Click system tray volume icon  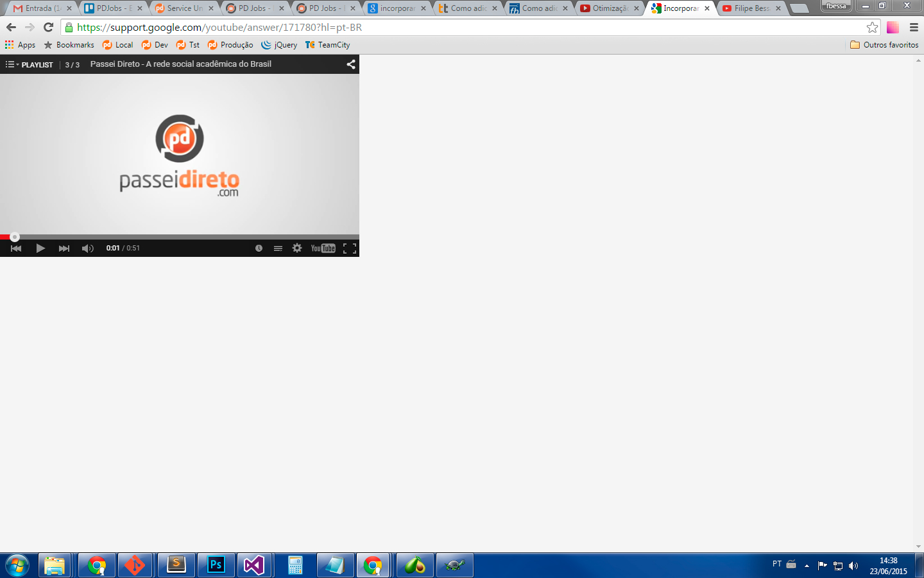(853, 566)
